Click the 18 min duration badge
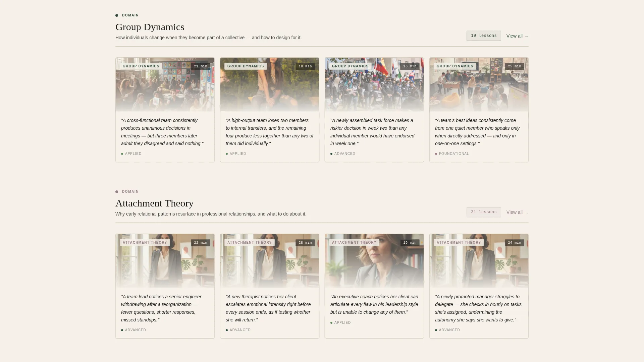This screenshot has height=362, width=644. click(x=305, y=66)
